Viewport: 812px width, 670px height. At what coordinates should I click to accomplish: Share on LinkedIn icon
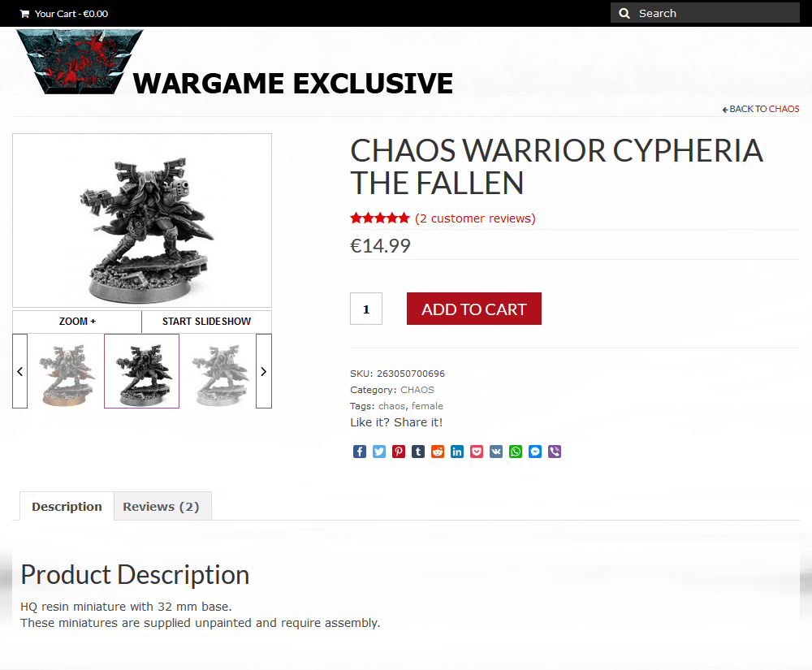[x=457, y=452]
